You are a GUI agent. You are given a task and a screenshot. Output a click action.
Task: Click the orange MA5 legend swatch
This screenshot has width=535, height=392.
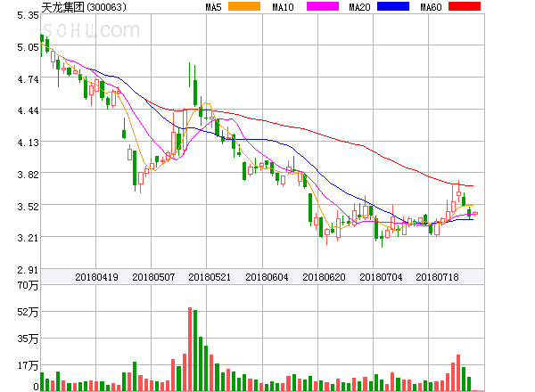point(244,6)
